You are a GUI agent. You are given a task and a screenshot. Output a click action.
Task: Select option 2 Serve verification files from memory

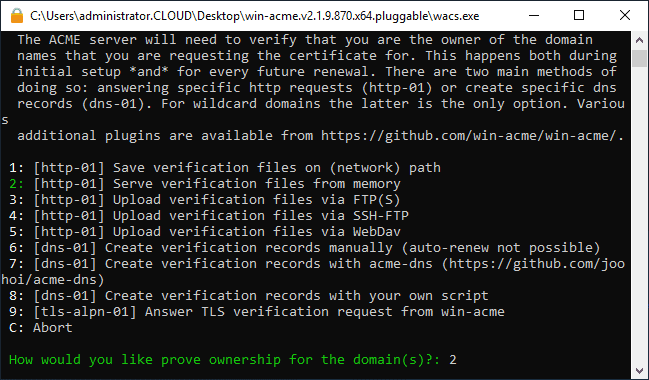(x=205, y=184)
